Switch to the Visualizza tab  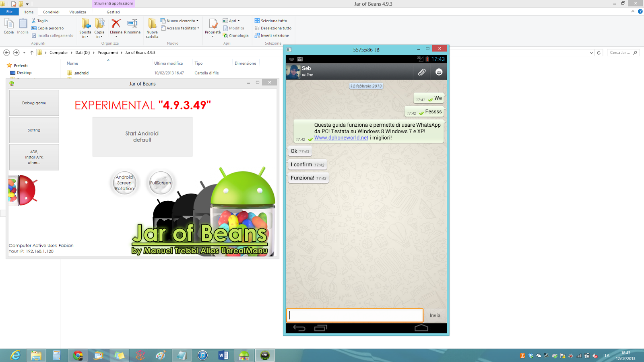coord(78,12)
